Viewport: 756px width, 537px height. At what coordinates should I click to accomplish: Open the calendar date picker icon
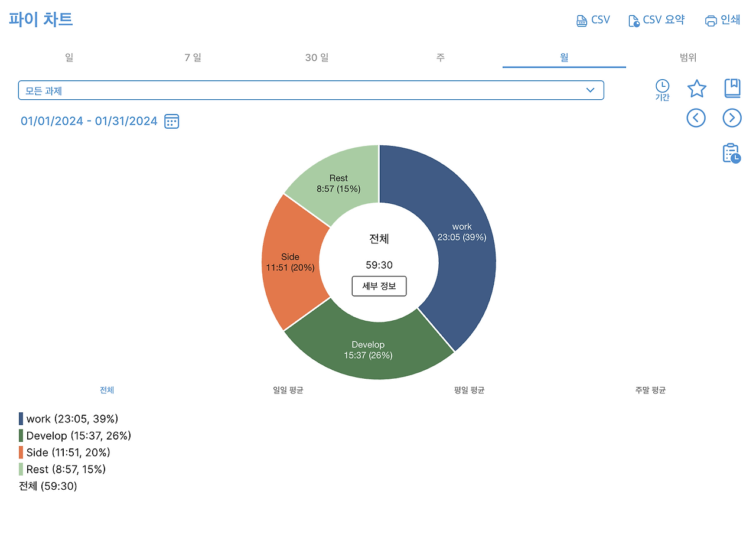tap(171, 121)
